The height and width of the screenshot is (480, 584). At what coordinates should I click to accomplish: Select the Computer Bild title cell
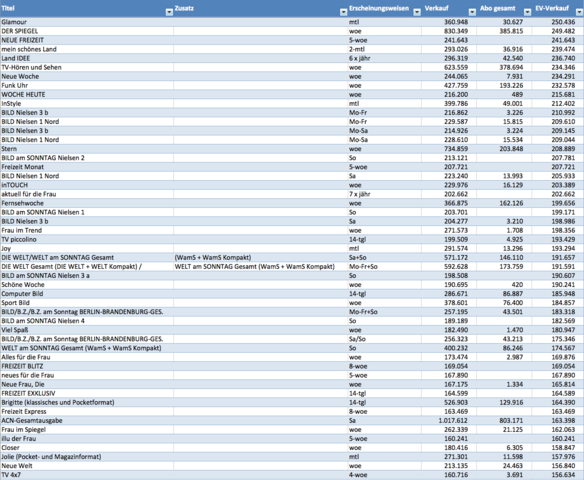click(87, 294)
